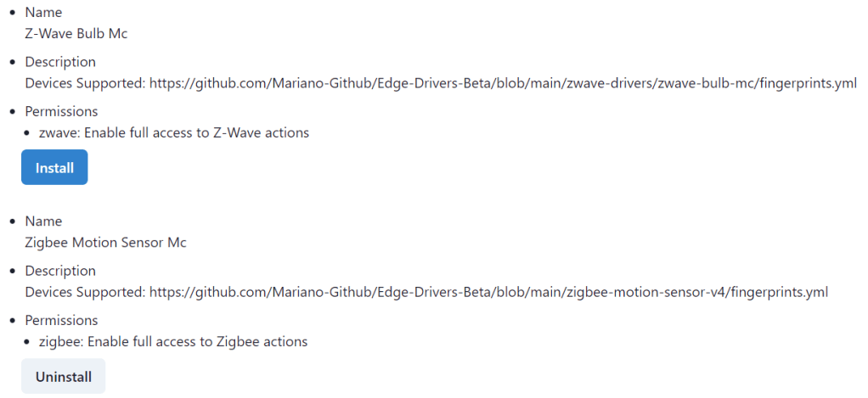The height and width of the screenshot is (398, 868).
Task: Click the "Z-Wave Bulb Mc" driver name
Action: (x=76, y=34)
